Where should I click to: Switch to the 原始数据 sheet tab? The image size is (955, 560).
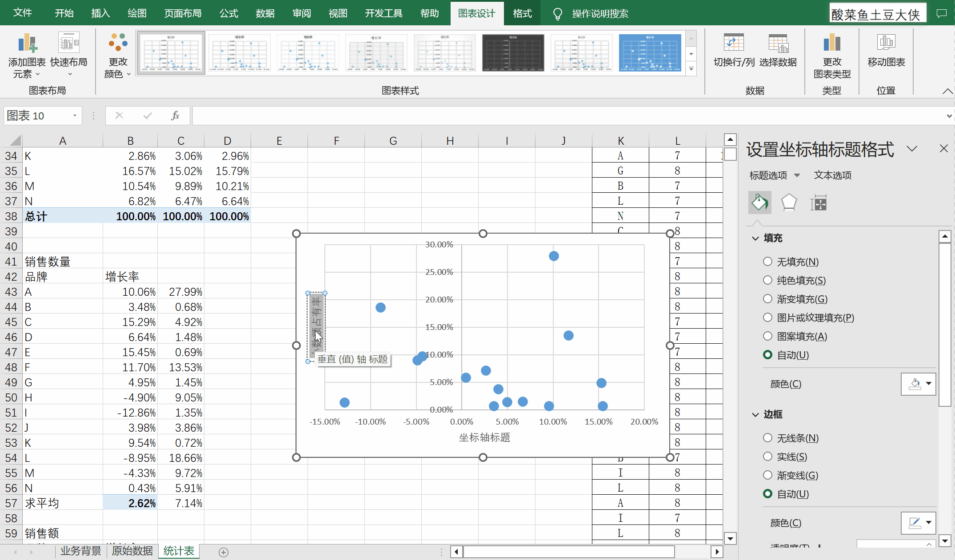pyautogui.click(x=132, y=551)
